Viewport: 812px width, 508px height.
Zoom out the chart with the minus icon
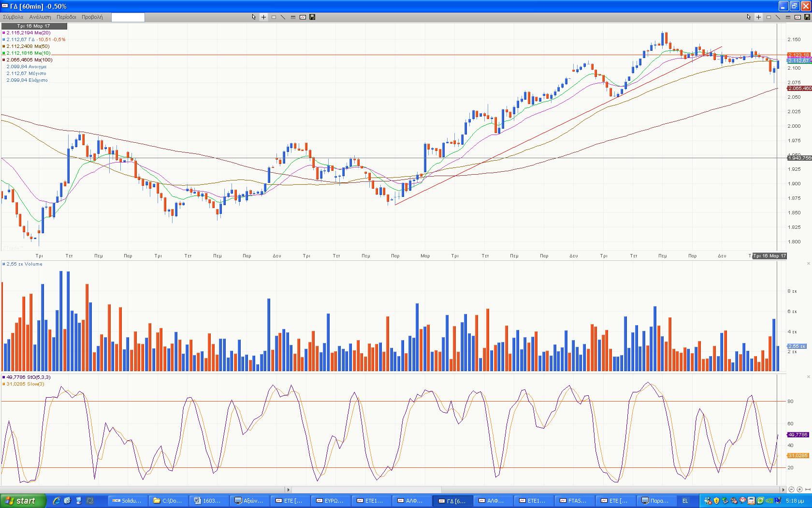792,490
